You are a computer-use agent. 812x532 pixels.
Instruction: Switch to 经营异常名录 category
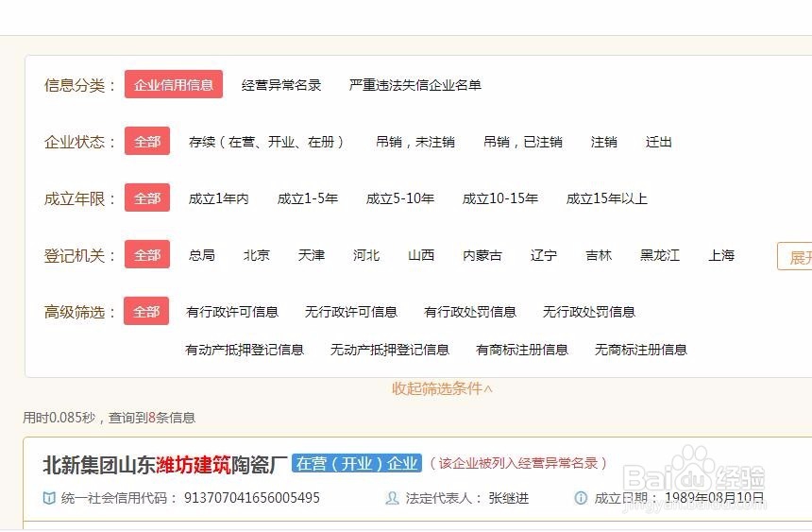(x=281, y=85)
